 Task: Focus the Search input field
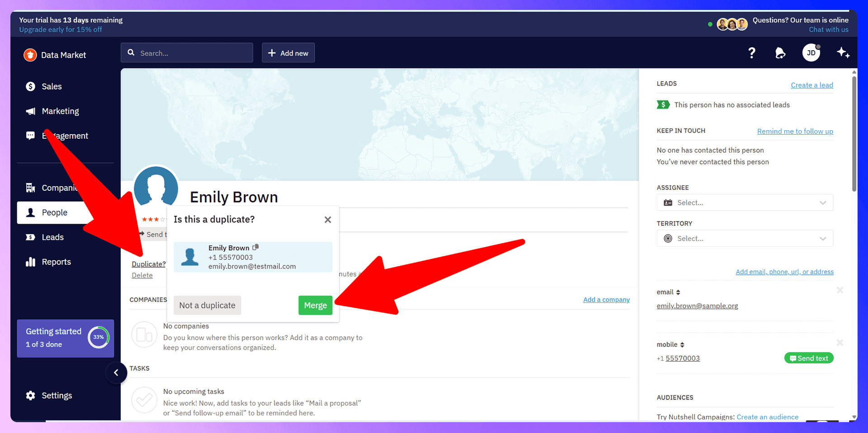click(x=187, y=53)
